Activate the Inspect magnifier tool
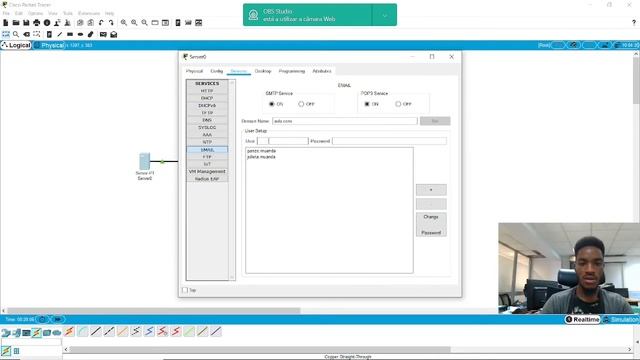This screenshot has height=360, width=640. tap(16, 34)
